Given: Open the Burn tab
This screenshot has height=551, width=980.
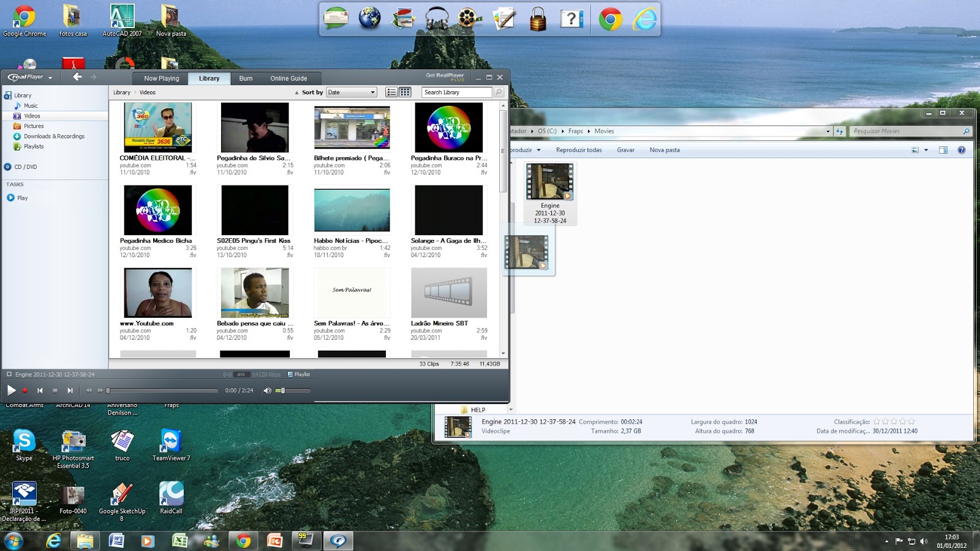Looking at the screenshot, I should 246,78.
